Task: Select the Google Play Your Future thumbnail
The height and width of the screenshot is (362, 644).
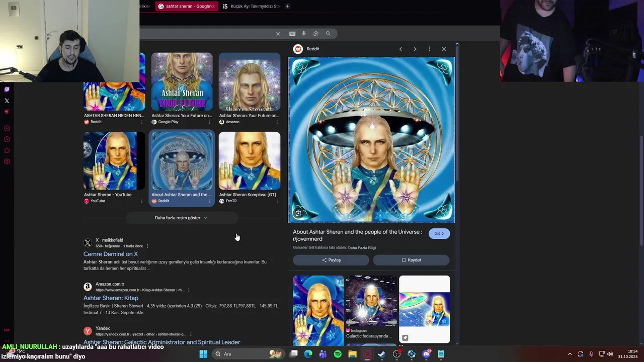Action: click(182, 81)
